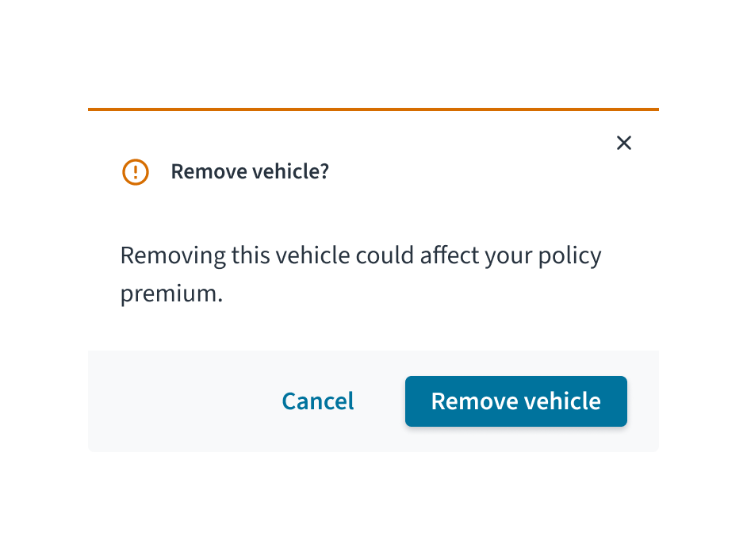Click the word "this" in the warning message
Viewport: 747px width, 560px height.
tap(251, 255)
